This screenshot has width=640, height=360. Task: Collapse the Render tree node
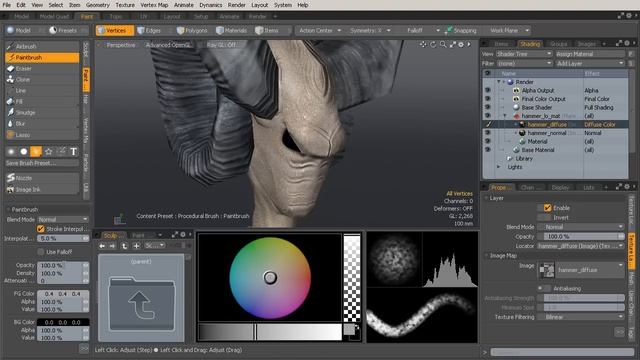[x=499, y=82]
